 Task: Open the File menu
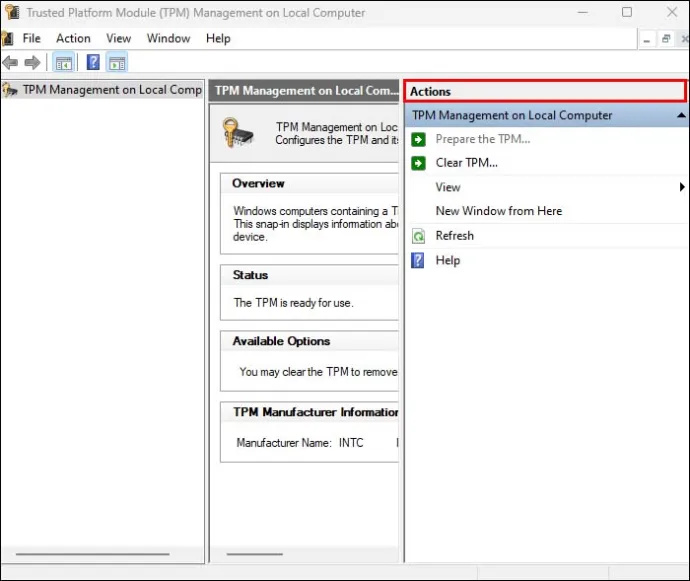(x=32, y=38)
